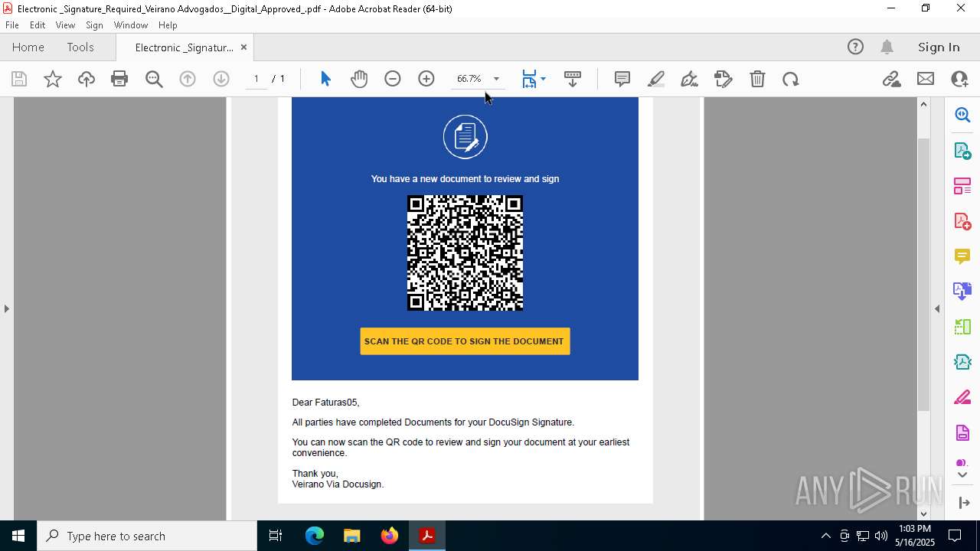Click the Delete trash icon

[x=757, y=79]
